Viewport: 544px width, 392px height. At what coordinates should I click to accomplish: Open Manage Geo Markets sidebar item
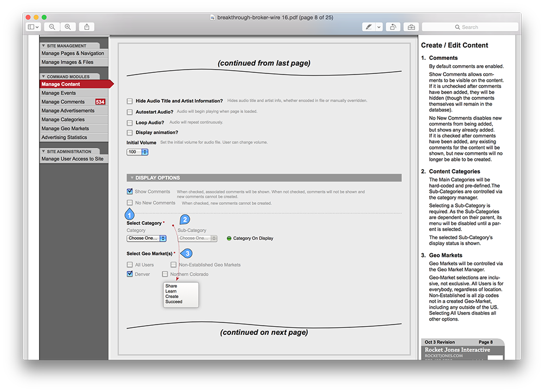coord(65,129)
